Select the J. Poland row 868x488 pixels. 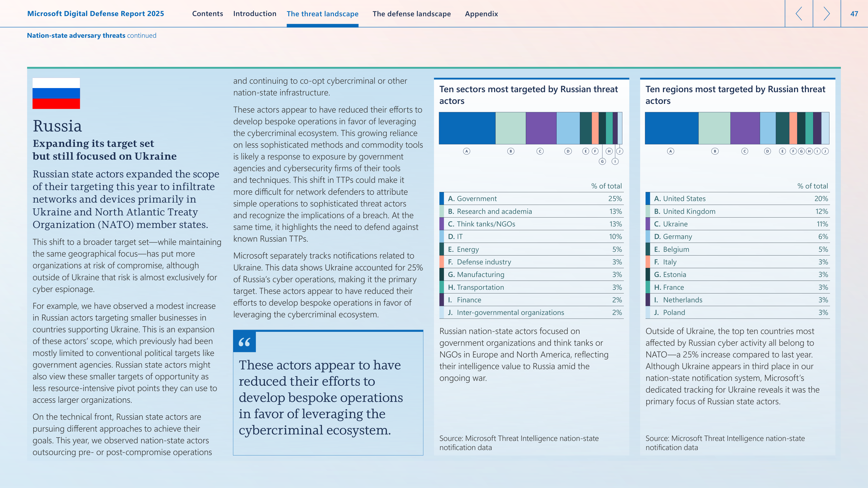pyautogui.click(x=738, y=313)
